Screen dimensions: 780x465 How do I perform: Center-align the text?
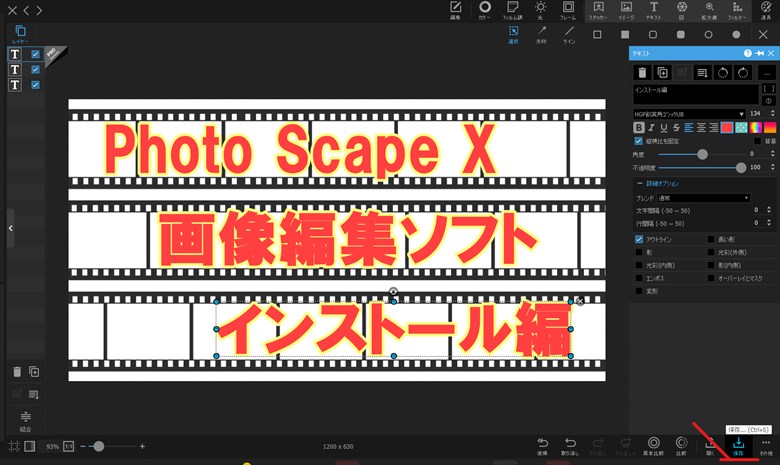[x=701, y=128]
